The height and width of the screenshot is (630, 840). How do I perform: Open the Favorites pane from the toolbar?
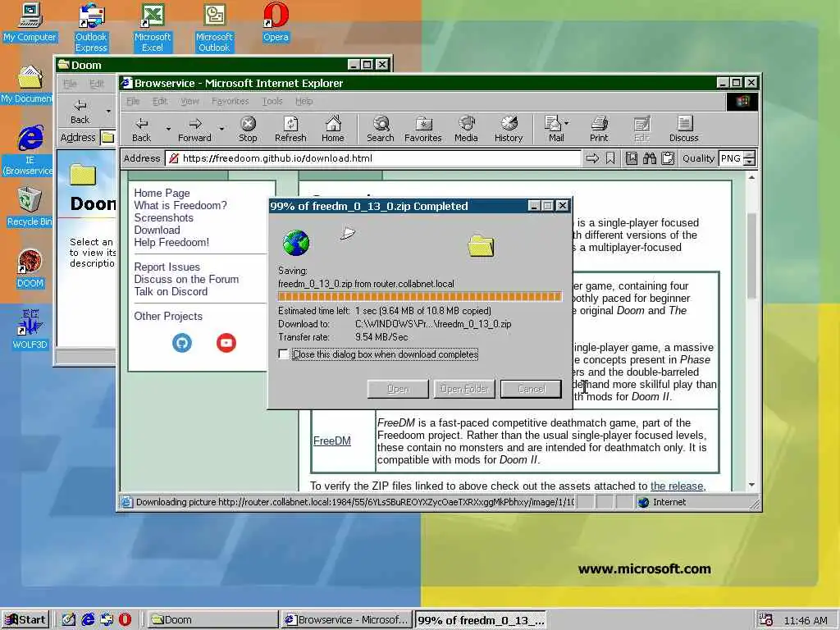(x=422, y=129)
